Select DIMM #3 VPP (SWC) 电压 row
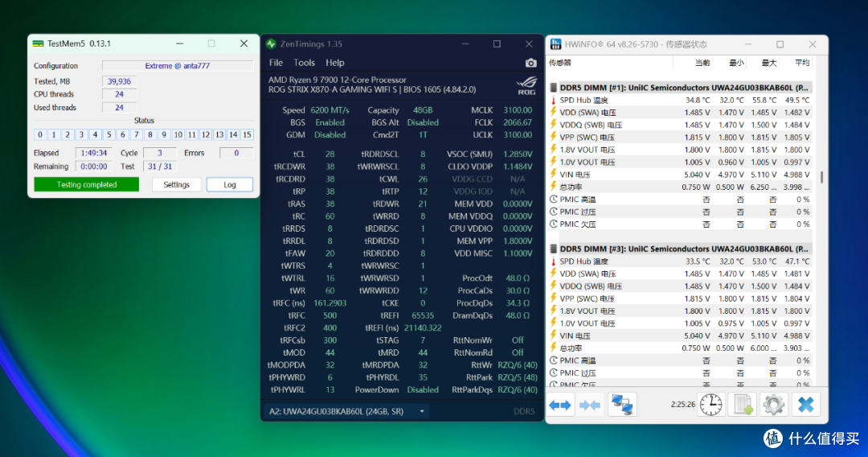868x457 pixels. pyautogui.click(x=681, y=298)
